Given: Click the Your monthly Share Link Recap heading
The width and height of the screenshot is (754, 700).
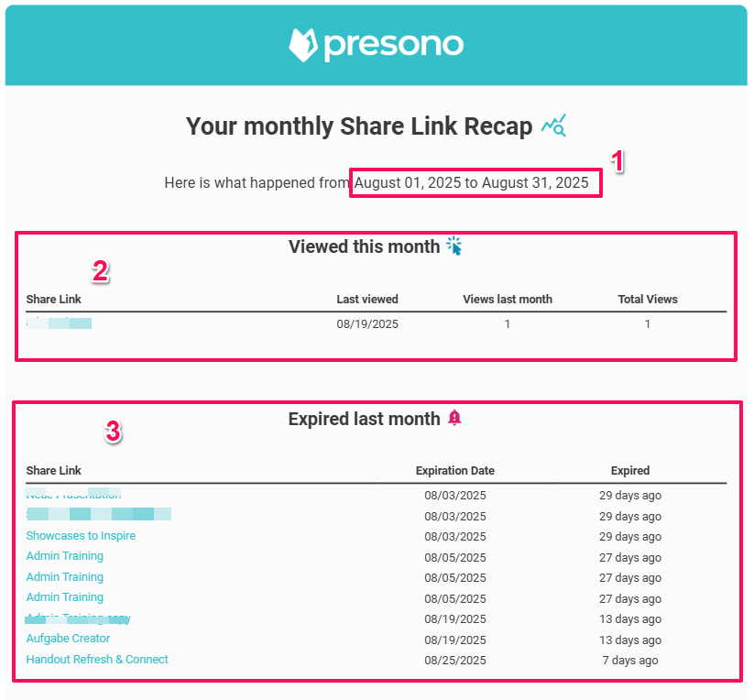Looking at the screenshot, I should point(359,126).
